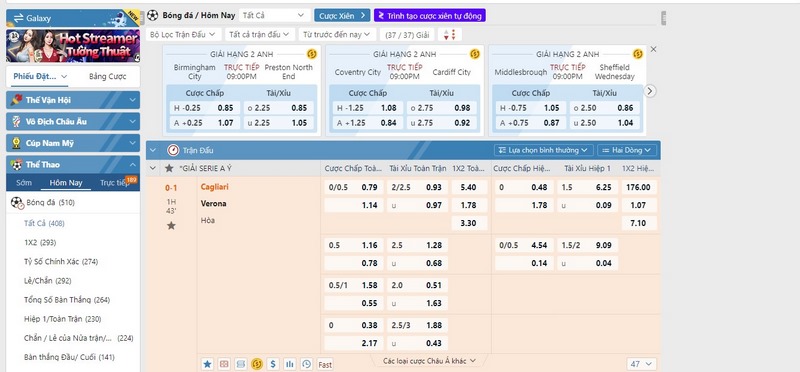The image size is (800, 372).
Task: Select first-half 1X2 odds 176.00
Action: click(x=639, y=187)
